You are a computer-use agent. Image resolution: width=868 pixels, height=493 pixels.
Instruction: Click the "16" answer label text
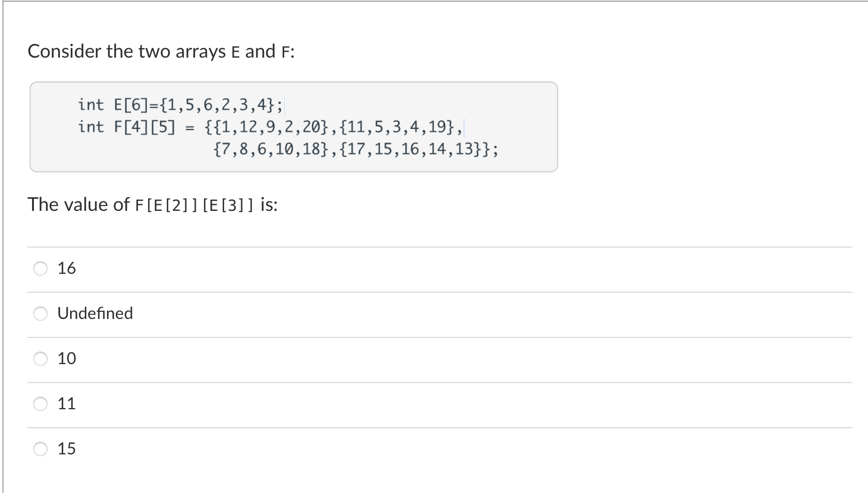point(67,268)
